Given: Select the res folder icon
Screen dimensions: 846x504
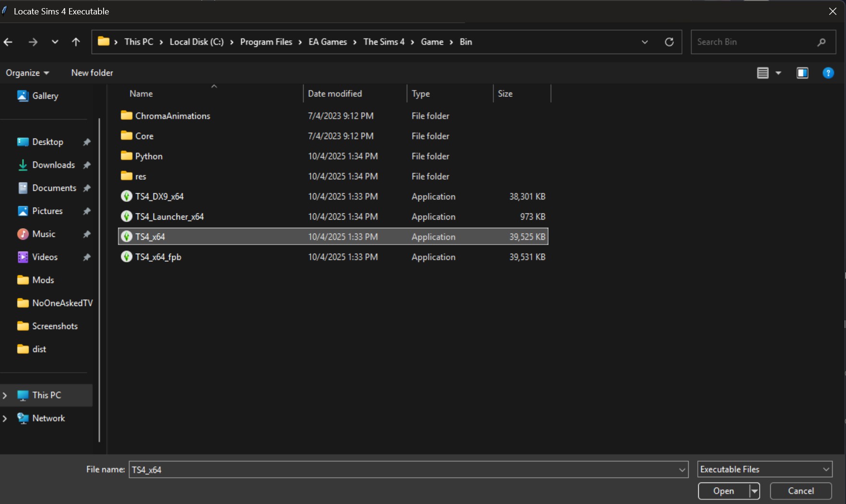Looking at the screenshot, I should [127, 176].
